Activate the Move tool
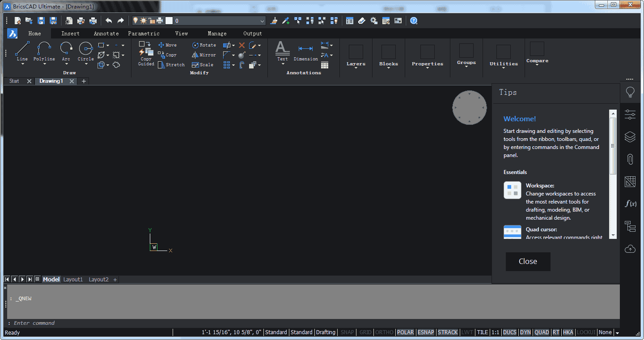 point(168,45)
